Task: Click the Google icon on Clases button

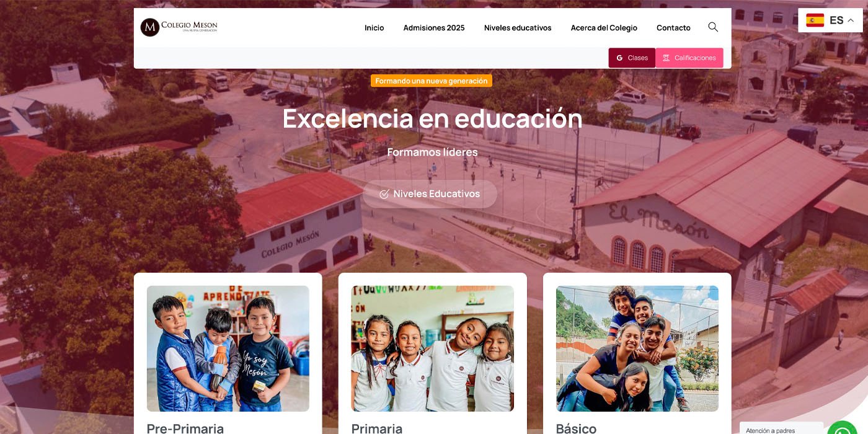Action: [x=619, y=58]
